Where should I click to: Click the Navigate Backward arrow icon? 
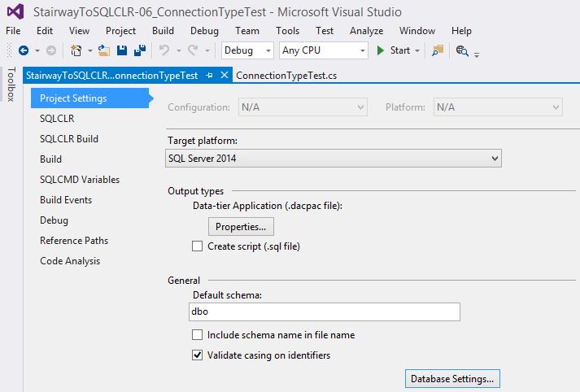tap(23, 50)
